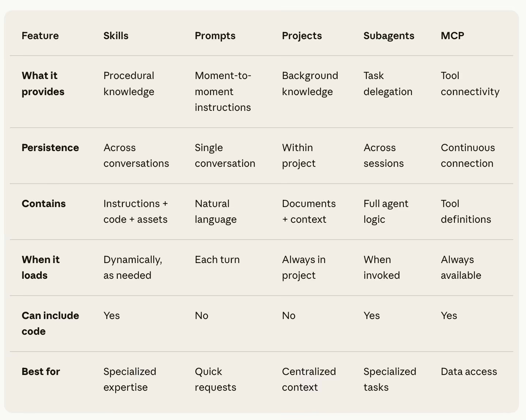This screenshot has width=526, height=420.
Task: Select the Projects column header
Action: [302, 36]
